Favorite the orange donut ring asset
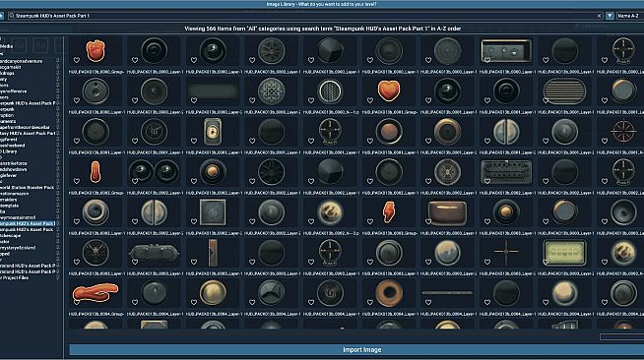Viewport: 644px width, 360px height. tap(370, 302)
